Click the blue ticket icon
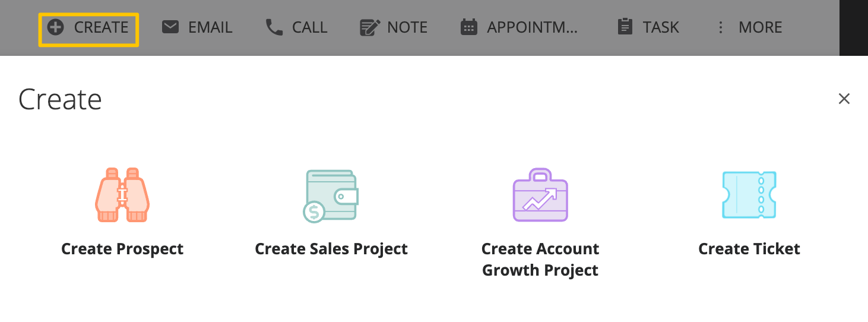 [749, 195]
